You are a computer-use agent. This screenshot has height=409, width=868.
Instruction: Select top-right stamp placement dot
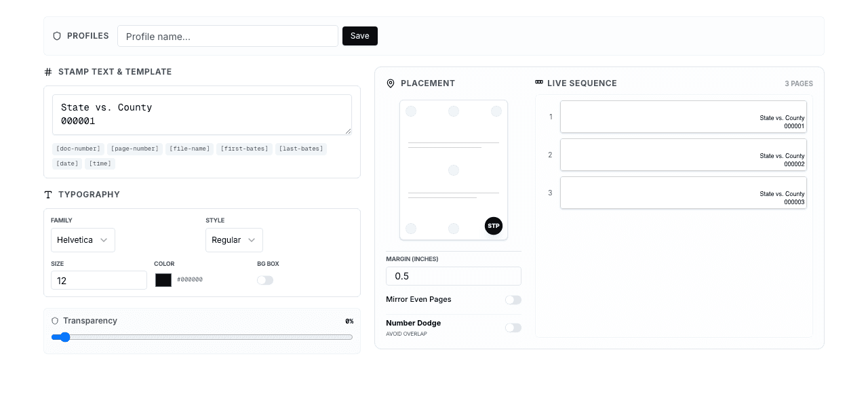tap(496, 111)
